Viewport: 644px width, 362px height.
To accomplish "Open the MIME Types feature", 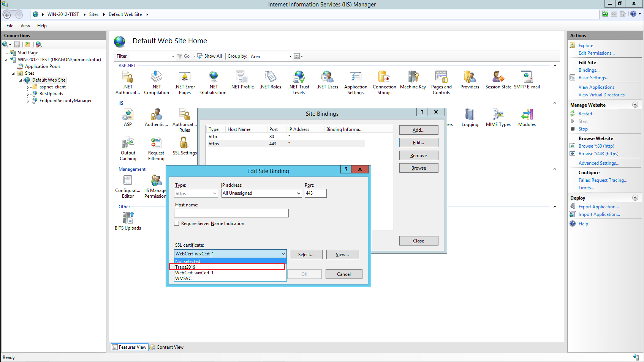I will point(498,118).
